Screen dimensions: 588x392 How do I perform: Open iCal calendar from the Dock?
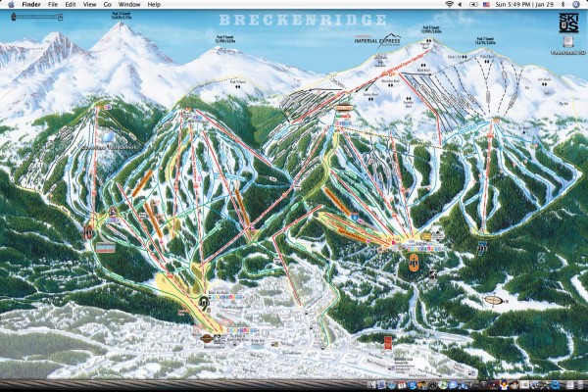pyautogui.click(x=402, y=385)
